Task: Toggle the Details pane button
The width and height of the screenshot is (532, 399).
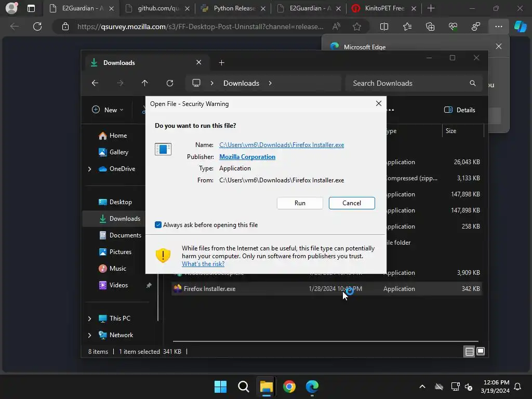Action: tap(459, 110)
